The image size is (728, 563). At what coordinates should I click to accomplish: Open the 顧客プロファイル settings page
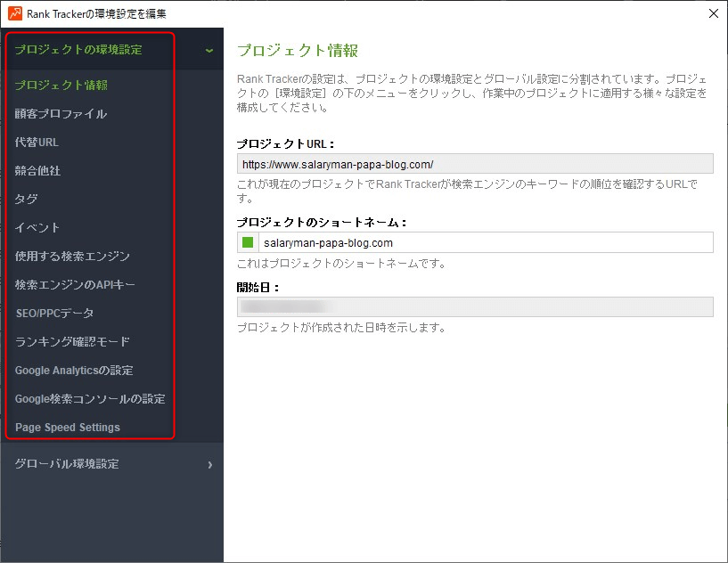[x=61, y=114]
